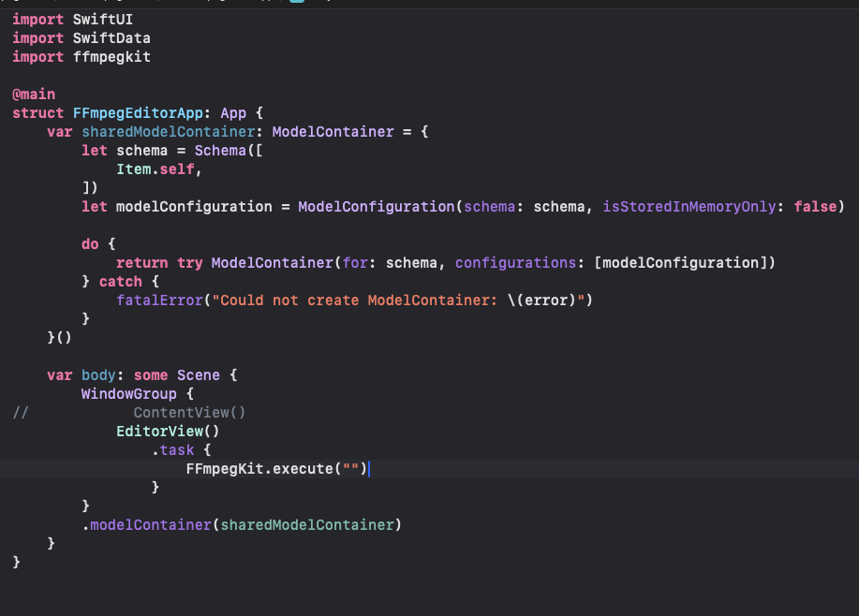Click the Item.self array entry

coord(156,169)
